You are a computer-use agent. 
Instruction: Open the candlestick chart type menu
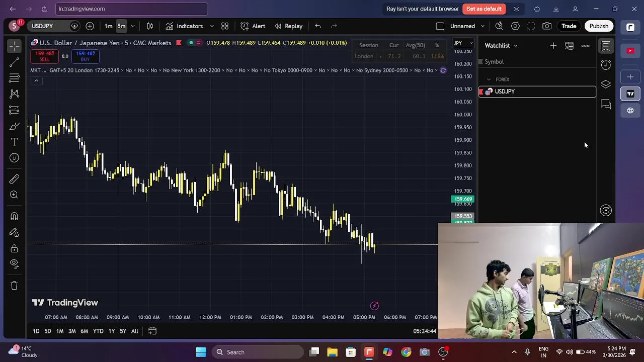click(149, 26)
